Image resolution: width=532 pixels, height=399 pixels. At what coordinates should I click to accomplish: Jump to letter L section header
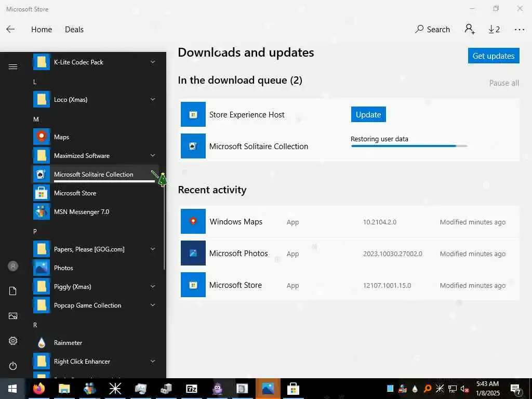click(35, 82)
